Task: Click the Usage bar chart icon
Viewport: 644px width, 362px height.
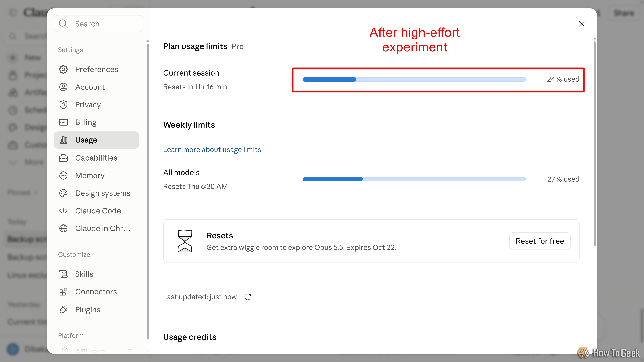Action: click(x=63, y=140)
